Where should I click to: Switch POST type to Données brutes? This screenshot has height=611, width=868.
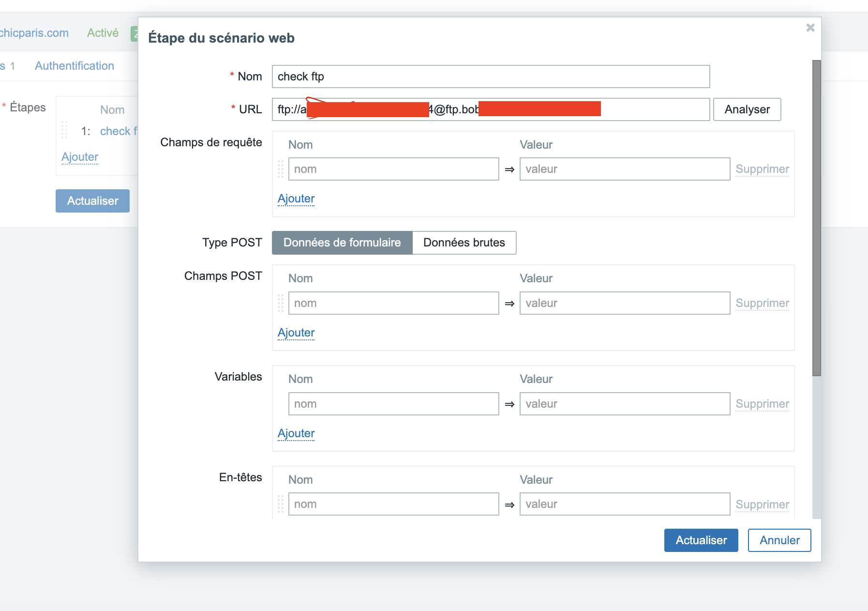click(x=464, y=243)
